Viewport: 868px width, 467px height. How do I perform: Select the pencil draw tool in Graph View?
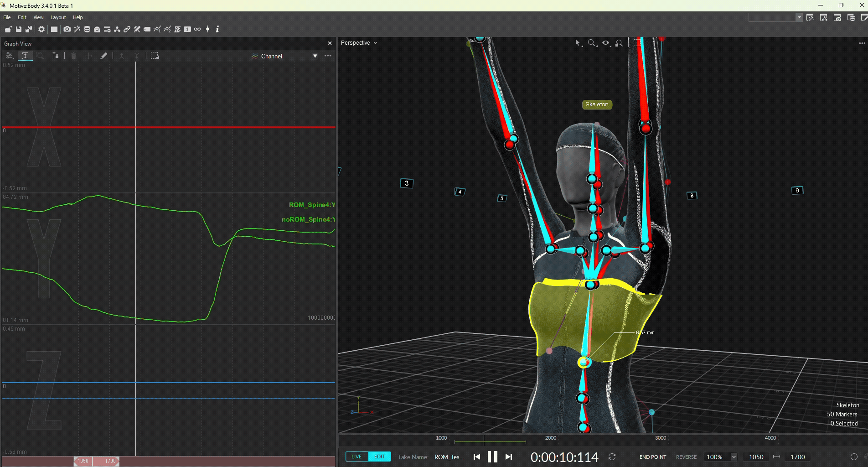click(103, 56)
